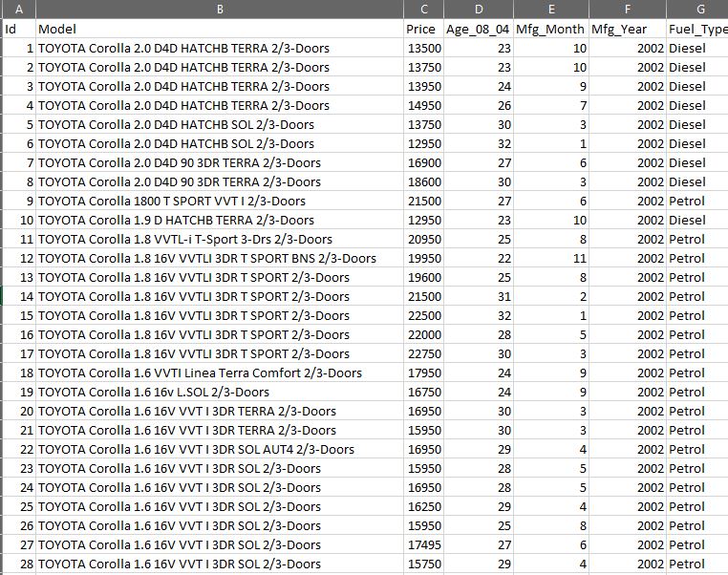Select the 'Model' header cell
Screen dimensions: 728x575
220,29
